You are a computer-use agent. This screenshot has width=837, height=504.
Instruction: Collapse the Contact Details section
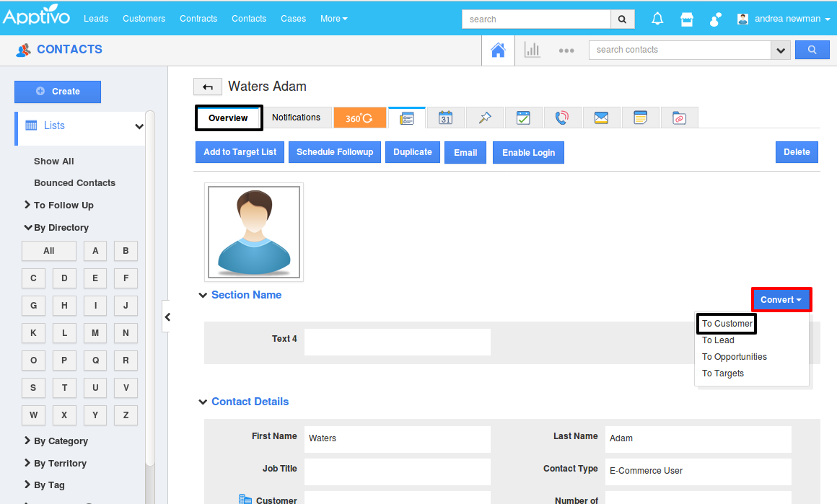203,402
